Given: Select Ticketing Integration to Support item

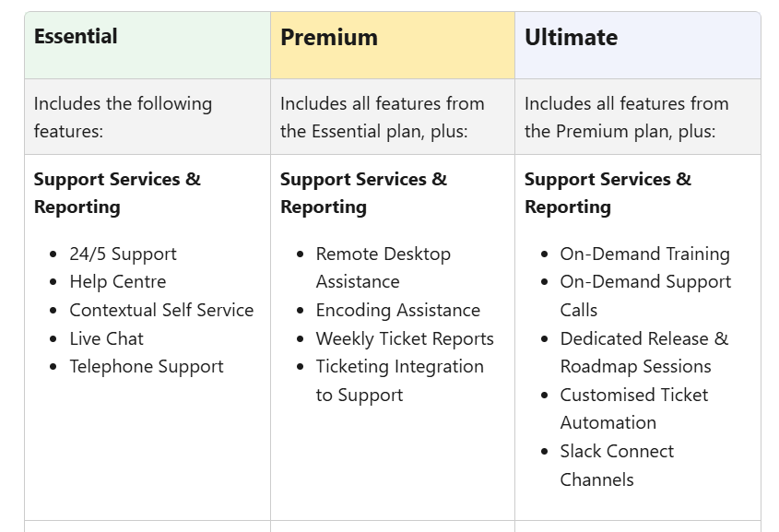Looking at the screenshot, I should click(399, 380).
